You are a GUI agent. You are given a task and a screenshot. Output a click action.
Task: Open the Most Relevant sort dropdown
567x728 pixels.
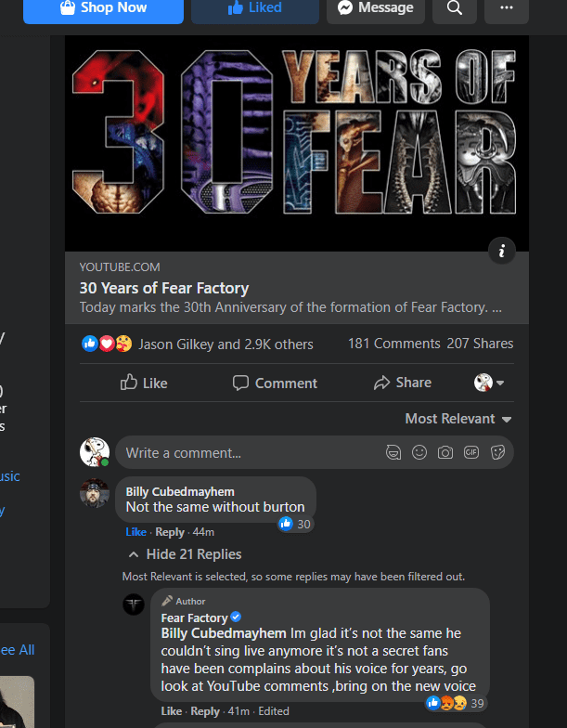tap(457, 419)
